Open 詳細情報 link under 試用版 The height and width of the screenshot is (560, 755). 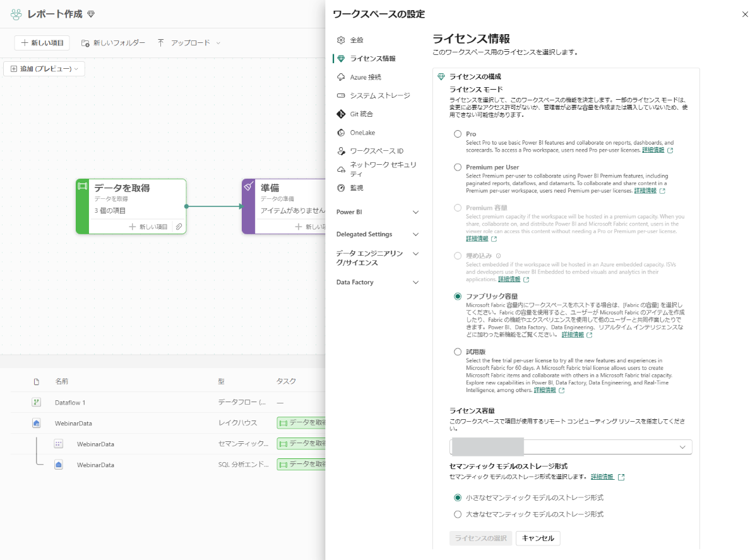545,390
